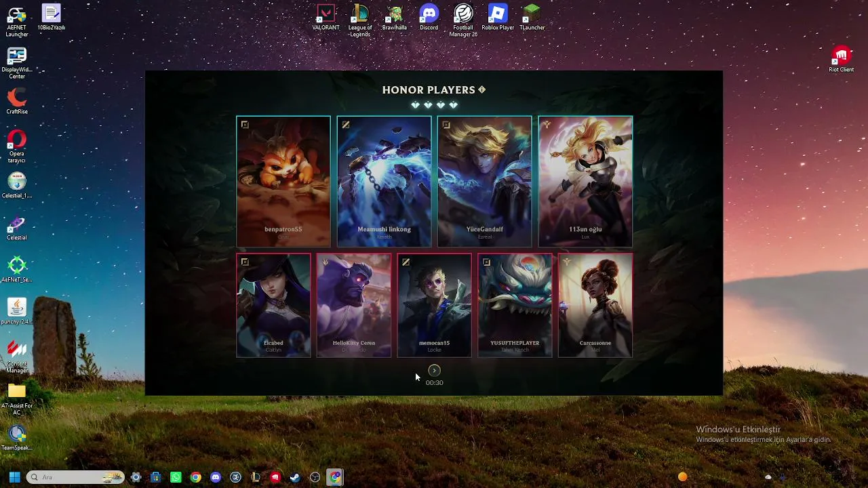Select the AeFNeT_Se desktop icon

click(x=17, y=270)
